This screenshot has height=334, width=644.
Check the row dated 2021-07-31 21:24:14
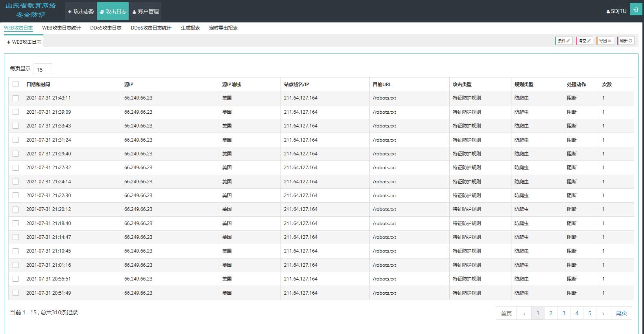16,182
